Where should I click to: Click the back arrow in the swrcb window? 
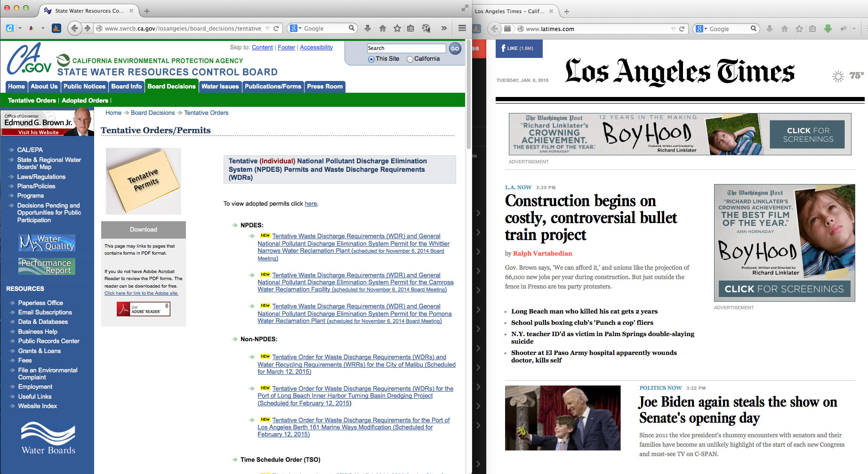tap(74, 28)
